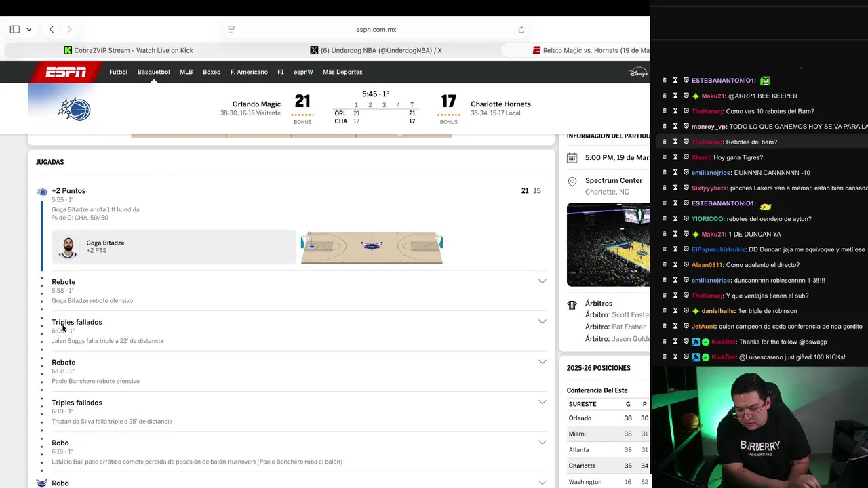Open the Orlando Magic team link
The width and height of the screenshot is (868, 488).
pos(256,104)
